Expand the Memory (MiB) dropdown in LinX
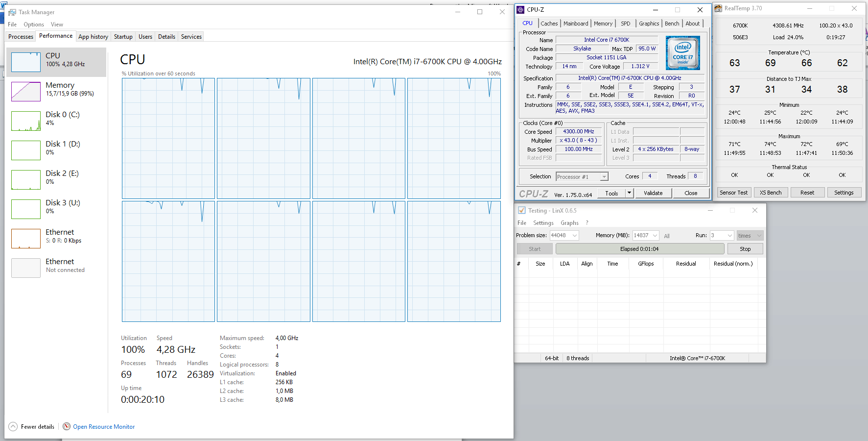This screenshot has width=868, height=441. (x=655, y=236)
